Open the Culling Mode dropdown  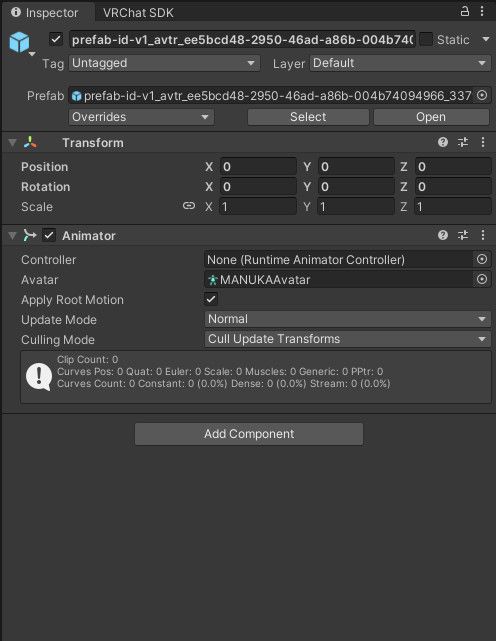(347, 339)
